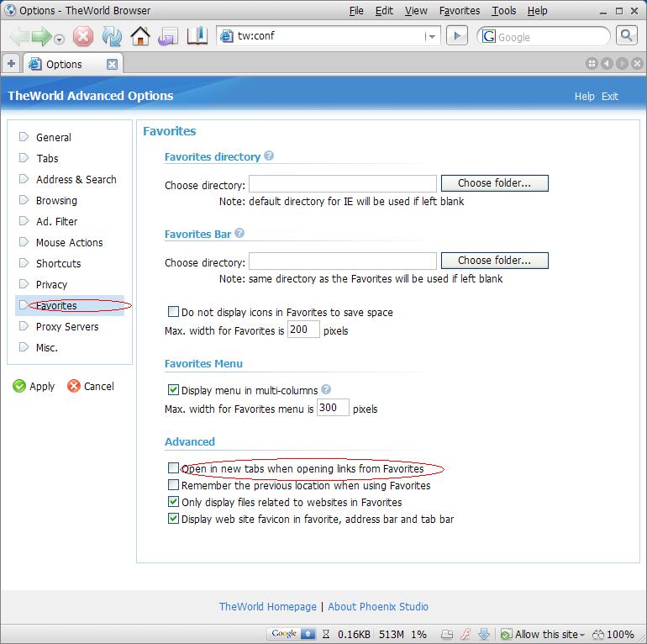Click the Flash filter icon in status bar
647x644 pixels.
(x=466, y=634)
